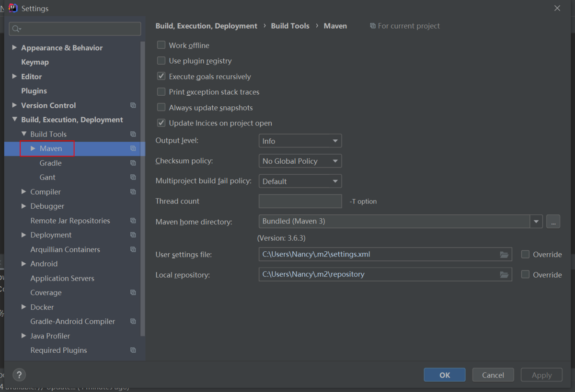575x392 pixels.
Task: Uncheck Update Indices on project open
Action: point(161,123)
